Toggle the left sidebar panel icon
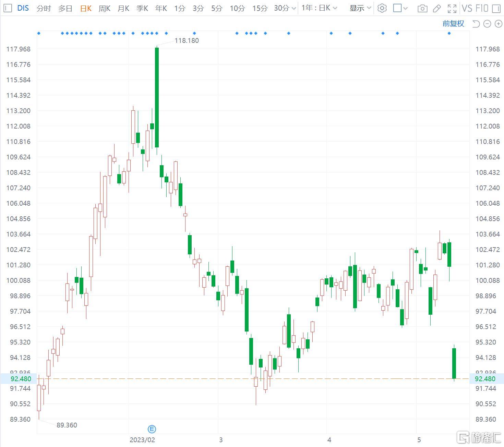504x447 pixels. click(x=8, y=8)
